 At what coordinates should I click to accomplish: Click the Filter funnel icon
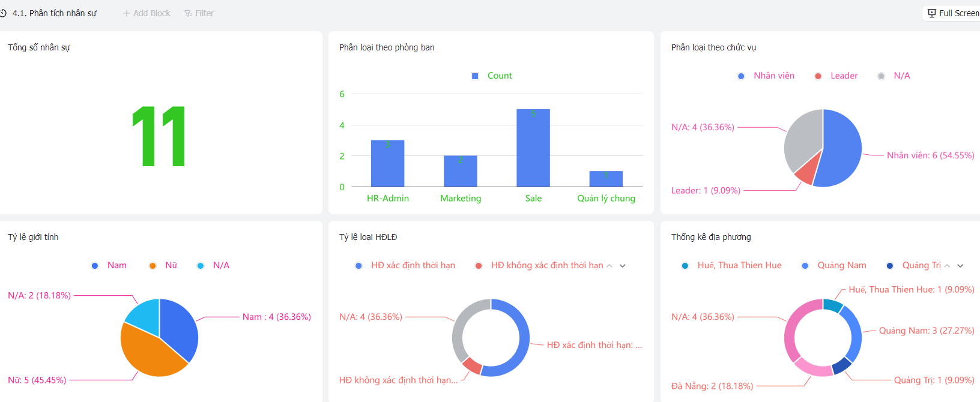[x=188, y=13]
